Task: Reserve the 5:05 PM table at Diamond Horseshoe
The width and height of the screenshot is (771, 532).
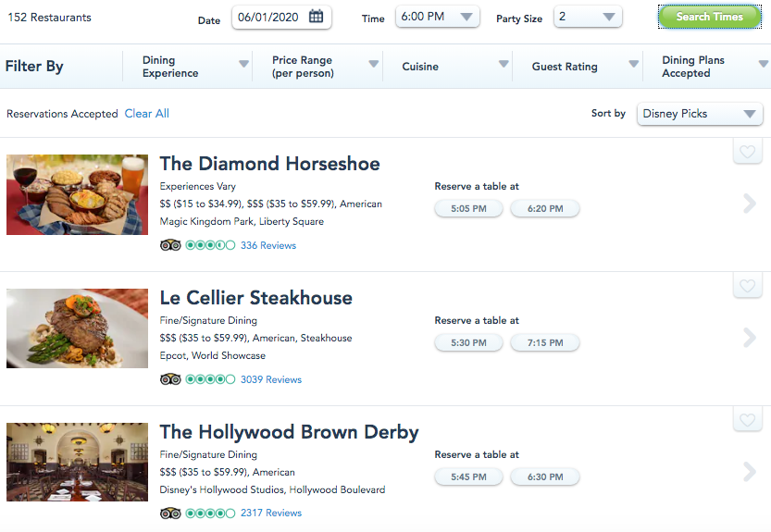Action: [468, 209]
